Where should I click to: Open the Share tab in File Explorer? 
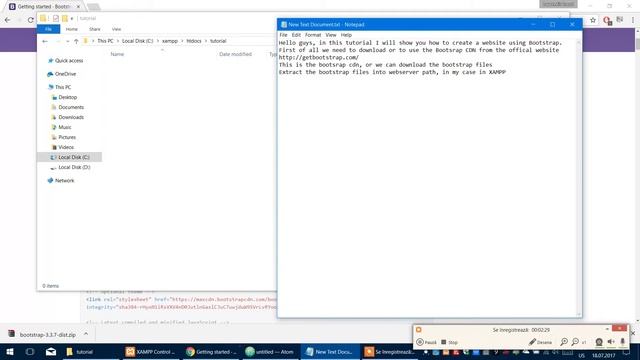(95, 29)
